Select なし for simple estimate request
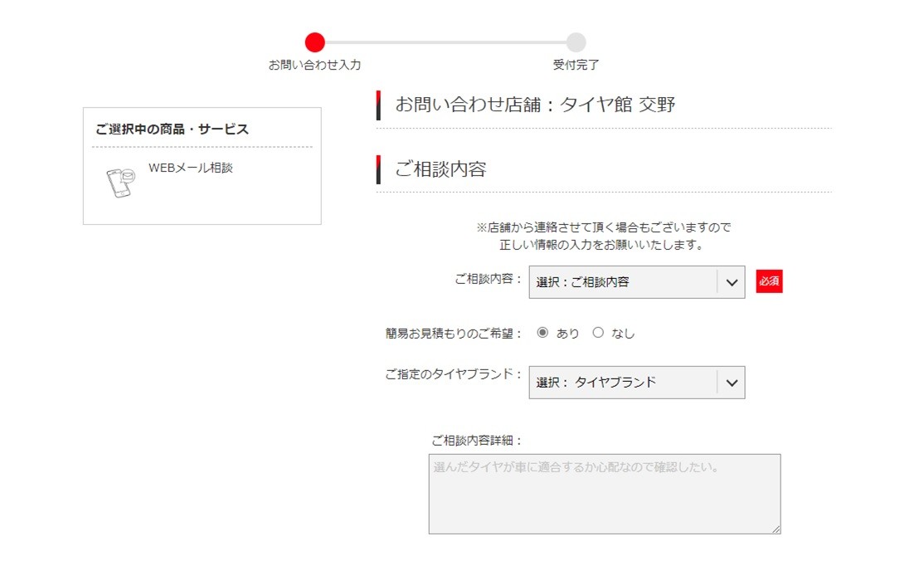This screenshot has height=566, width=924. tap(598, 333)
